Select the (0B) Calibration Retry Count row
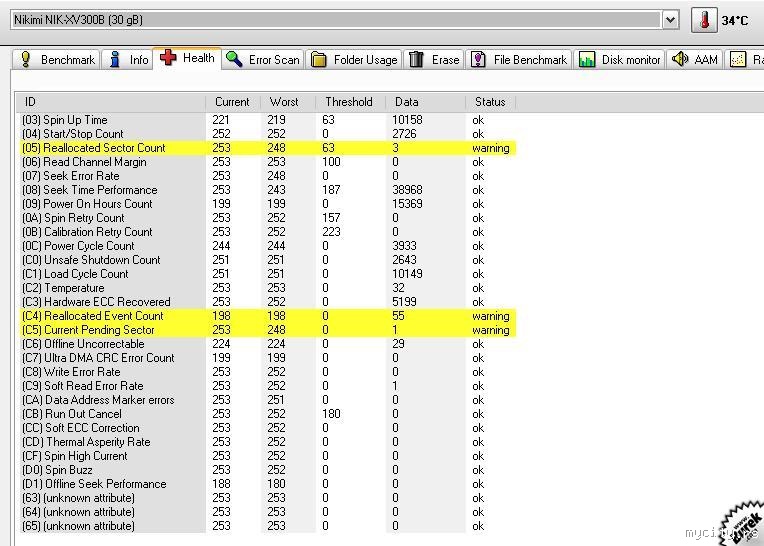The width and height of the screenshot is (764, 546). click(x=267, y=232)
